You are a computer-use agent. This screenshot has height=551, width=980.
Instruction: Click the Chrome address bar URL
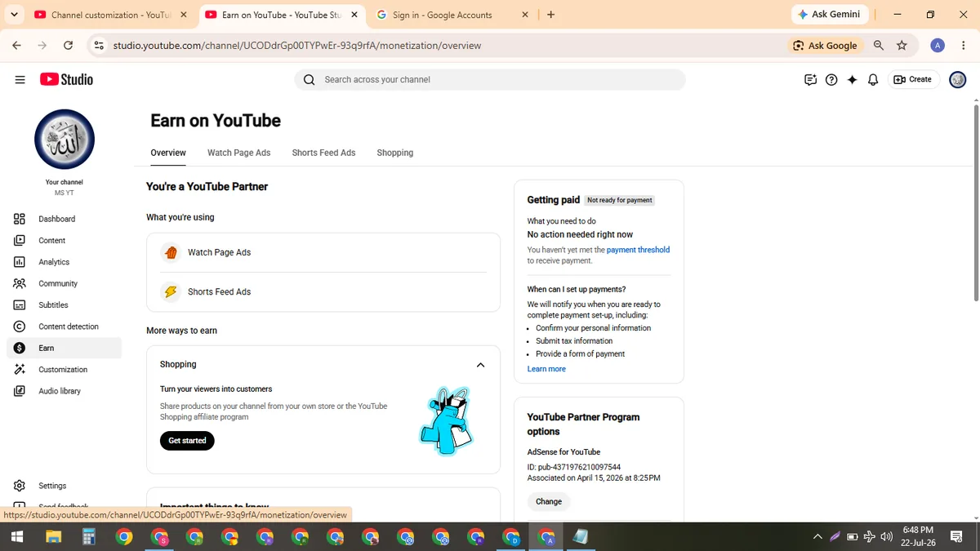[x=297, y=46]
